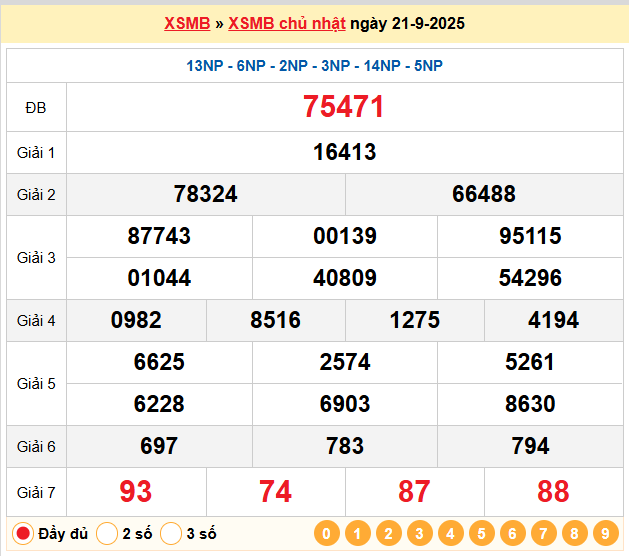This screenshot has height=556, width=629.
Task: Open the XSMB link in header
Action: click(187, 23)
